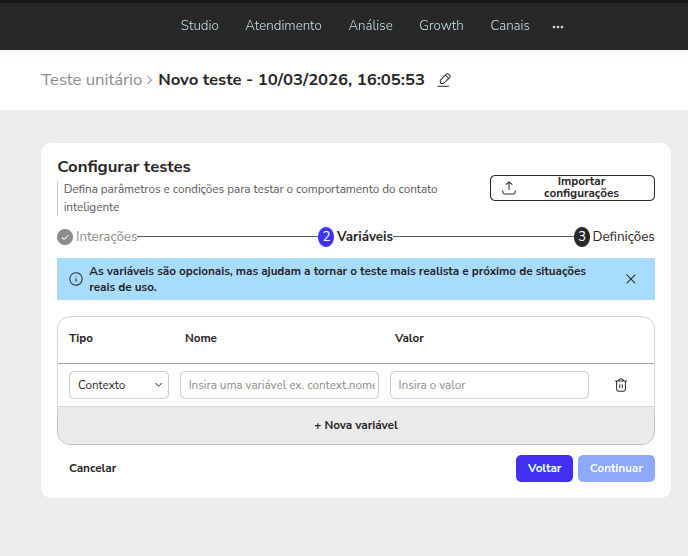Go to the Análise menu
688x556 pixels.
370,25
